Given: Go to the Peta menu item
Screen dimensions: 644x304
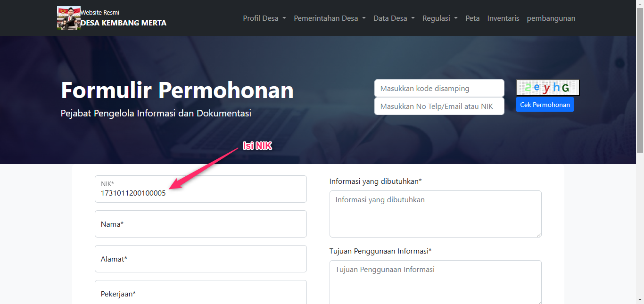Looking at the screenshot, I should coord(472,18).
